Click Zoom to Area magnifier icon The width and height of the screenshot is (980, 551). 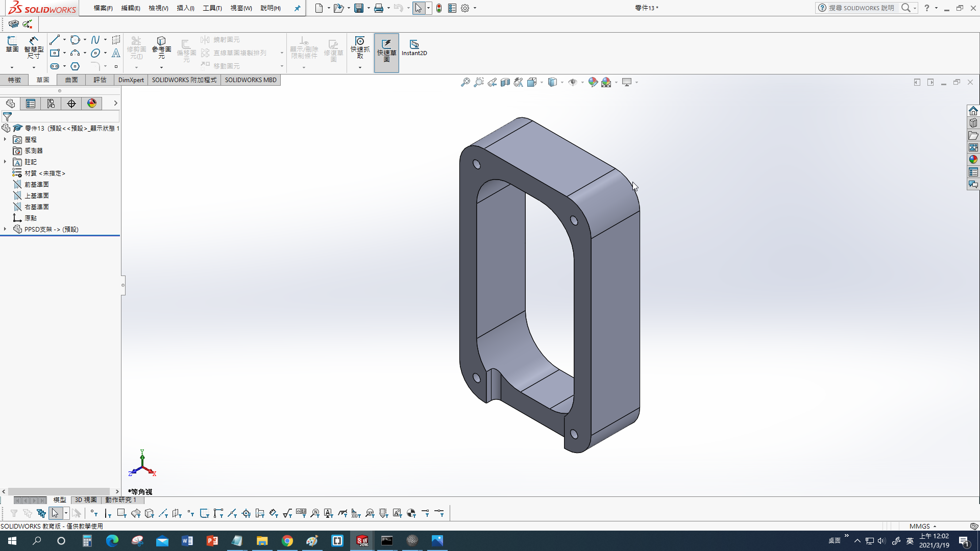(478, 82)
